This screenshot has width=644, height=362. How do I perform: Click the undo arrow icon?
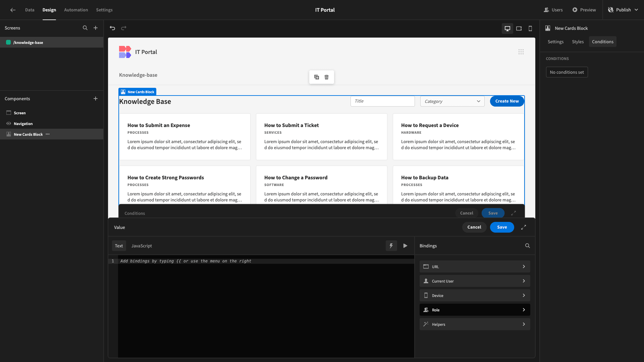click(x=112, y=28)
